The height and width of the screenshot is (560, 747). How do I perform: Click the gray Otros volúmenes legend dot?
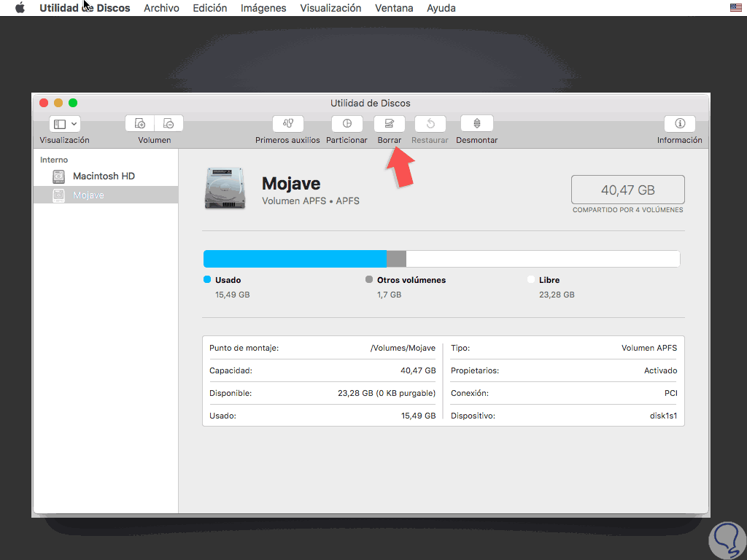[369, 279]
